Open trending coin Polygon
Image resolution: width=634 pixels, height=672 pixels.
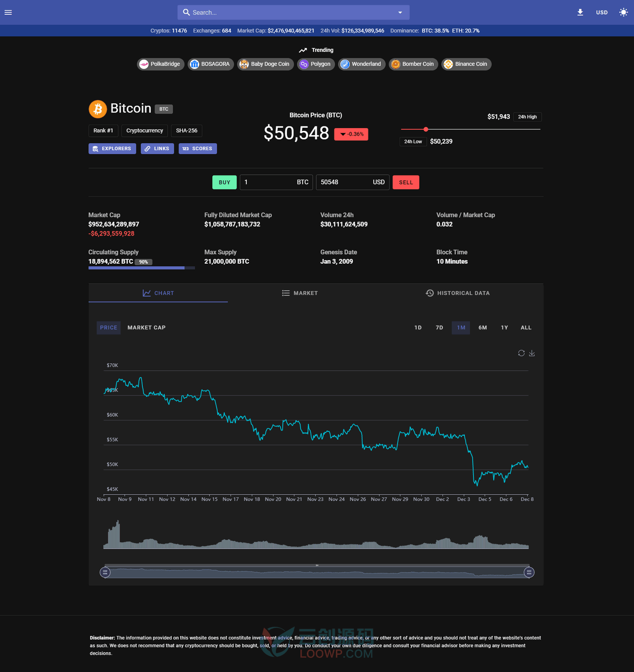click(x=316, y=64)
